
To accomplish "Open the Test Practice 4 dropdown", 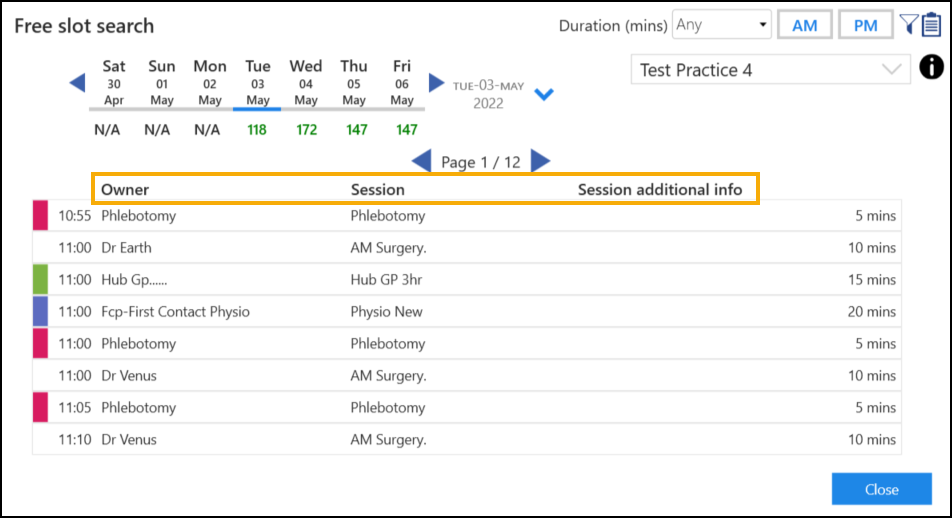I will (770, 70).
